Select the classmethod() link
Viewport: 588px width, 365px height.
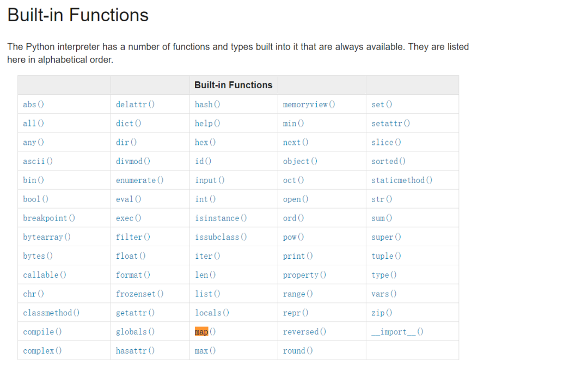pos(51,313)
